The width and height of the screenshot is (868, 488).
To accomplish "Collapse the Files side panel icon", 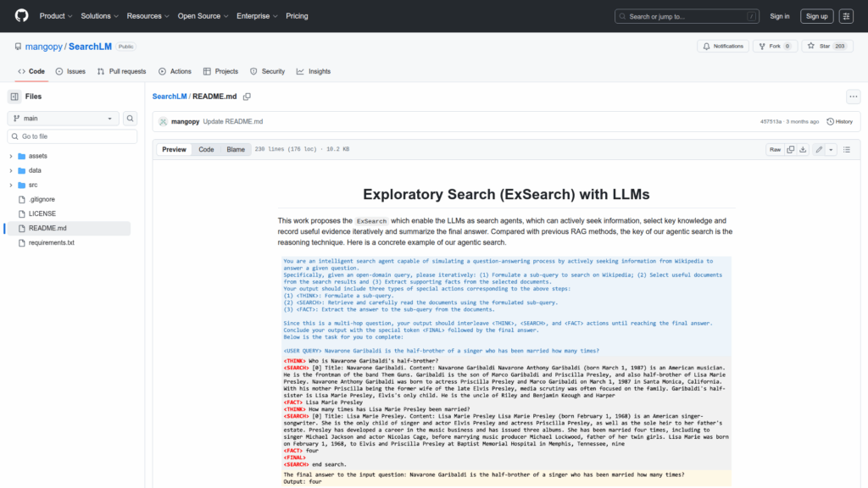I will (x=14, y=97).
